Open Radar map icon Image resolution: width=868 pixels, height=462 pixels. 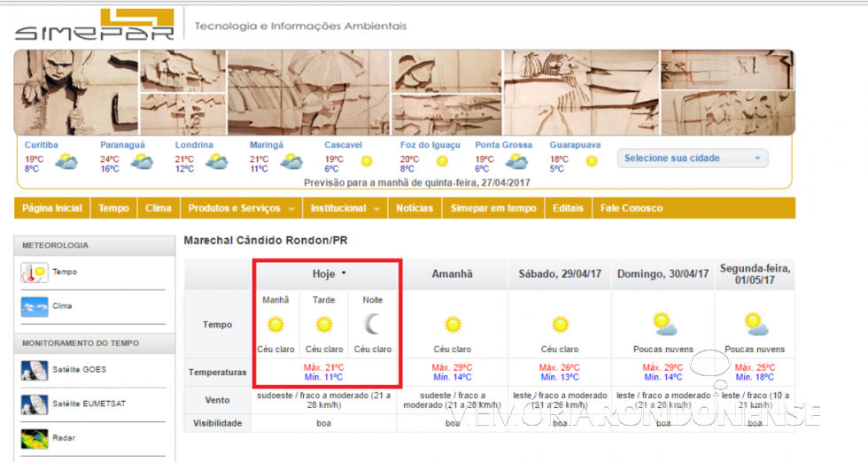[34, 438]
